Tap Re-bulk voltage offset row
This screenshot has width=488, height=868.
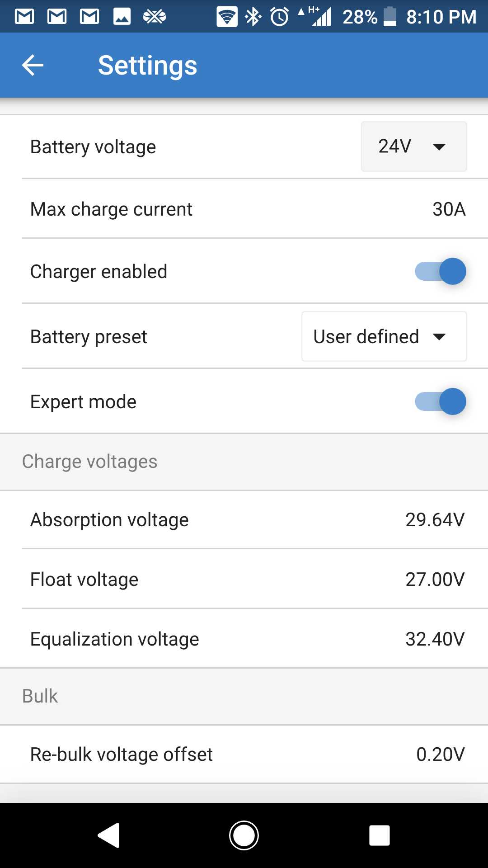244,754
